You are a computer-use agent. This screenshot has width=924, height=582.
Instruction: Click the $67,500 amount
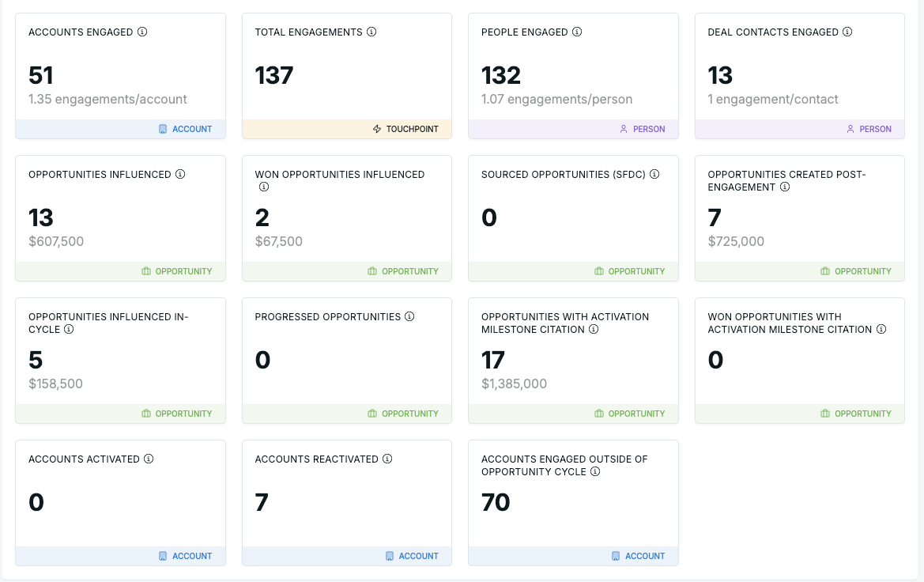[279, 241]
